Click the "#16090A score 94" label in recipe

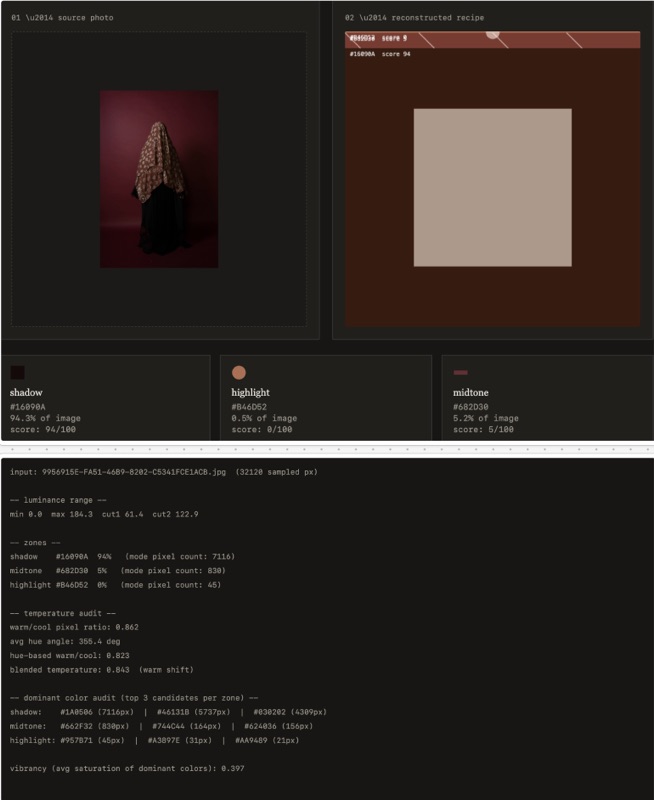click(380, 54)
